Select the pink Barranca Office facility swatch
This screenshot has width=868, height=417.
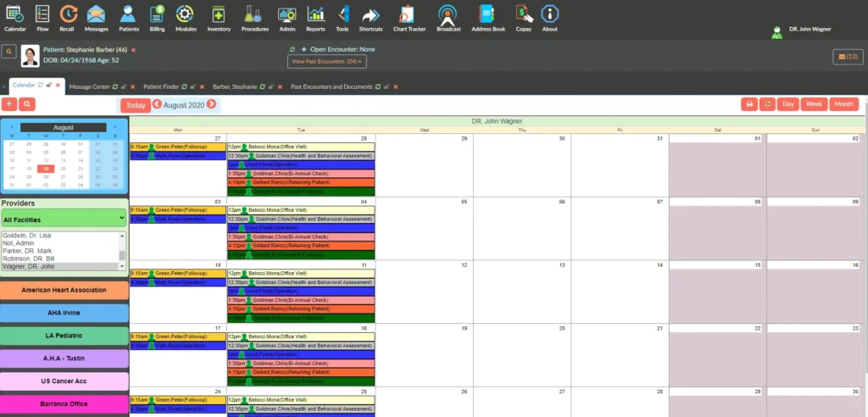(x=64, y=404)
